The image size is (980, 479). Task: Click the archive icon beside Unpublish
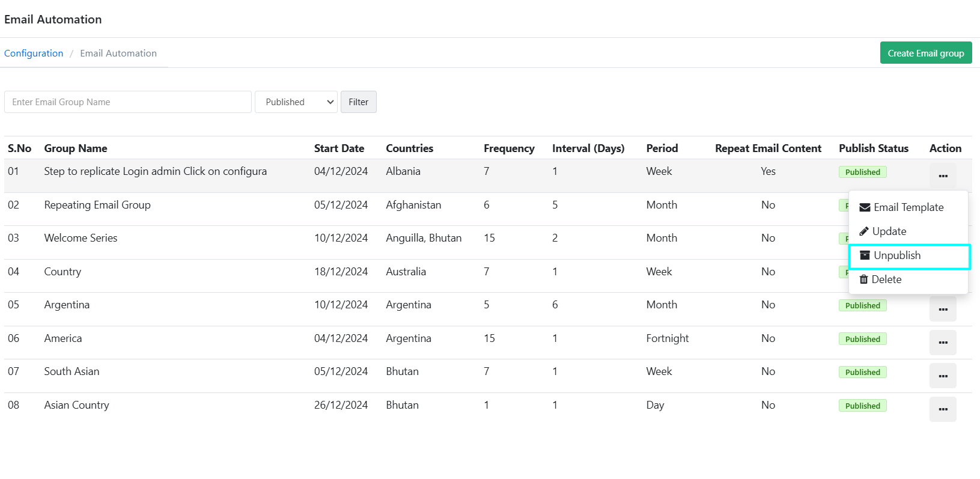point(865,255)
